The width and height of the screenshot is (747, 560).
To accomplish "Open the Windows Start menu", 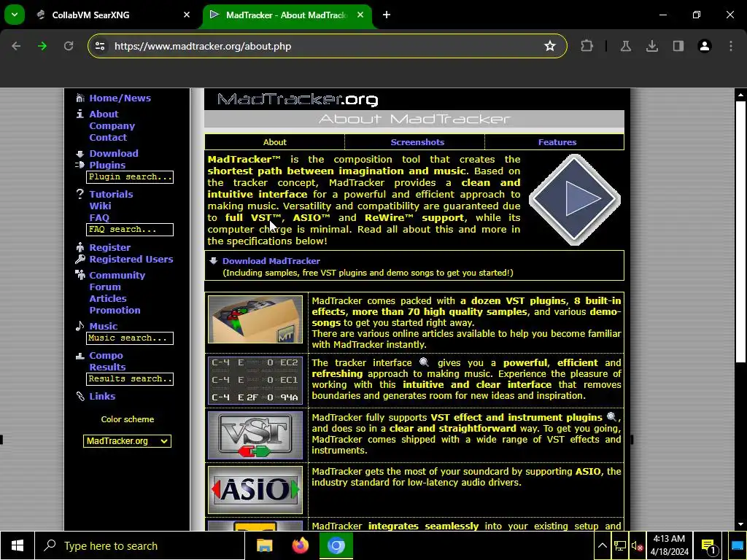I will [x=18, y=545].
